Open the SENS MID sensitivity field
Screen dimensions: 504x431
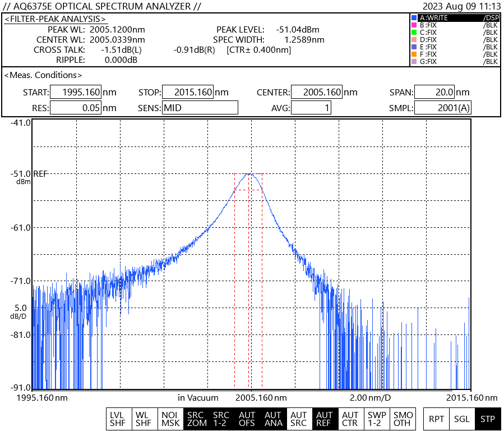coord(200,108)
